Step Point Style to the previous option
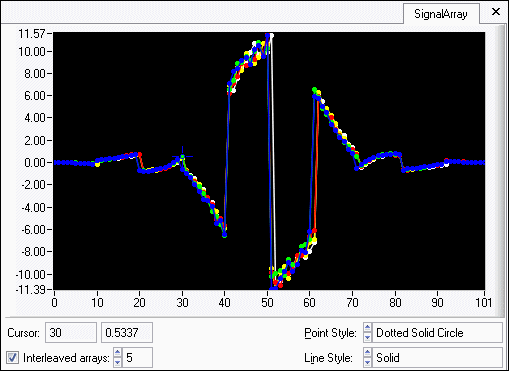Viewport: 509px width, 371px height. pyautogui.click(x=367, y=328)
